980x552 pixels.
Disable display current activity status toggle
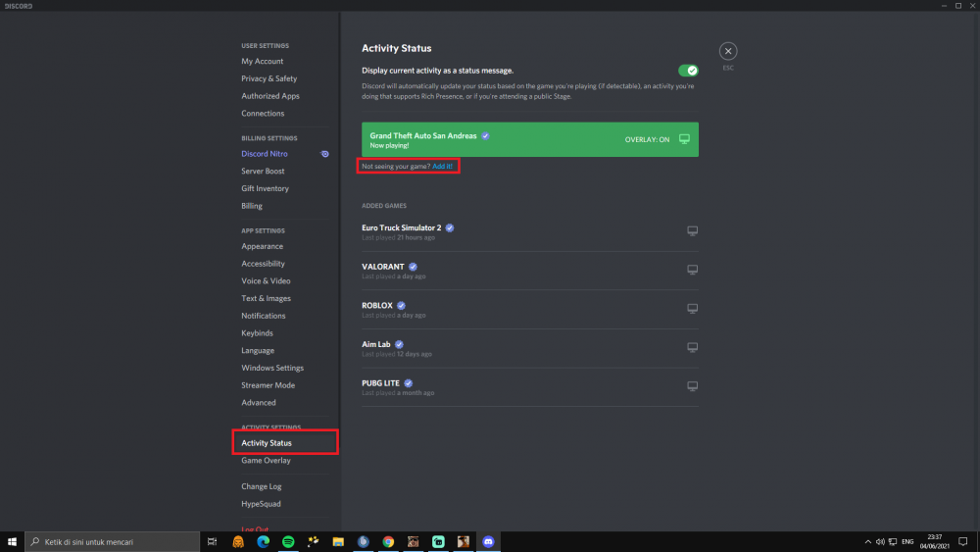click(x=688, y=71)
